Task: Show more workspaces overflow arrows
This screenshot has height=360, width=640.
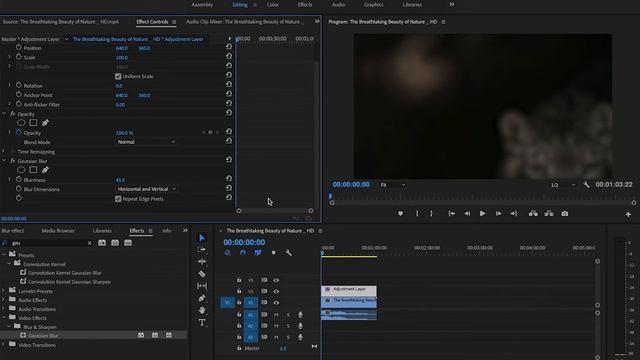Action: (x=451, y=4)
